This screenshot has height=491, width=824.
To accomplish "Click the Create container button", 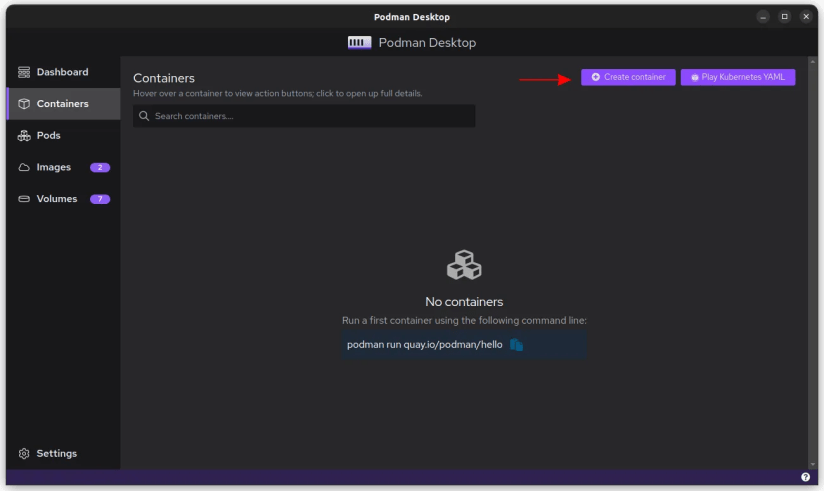I will click(628, 77).
